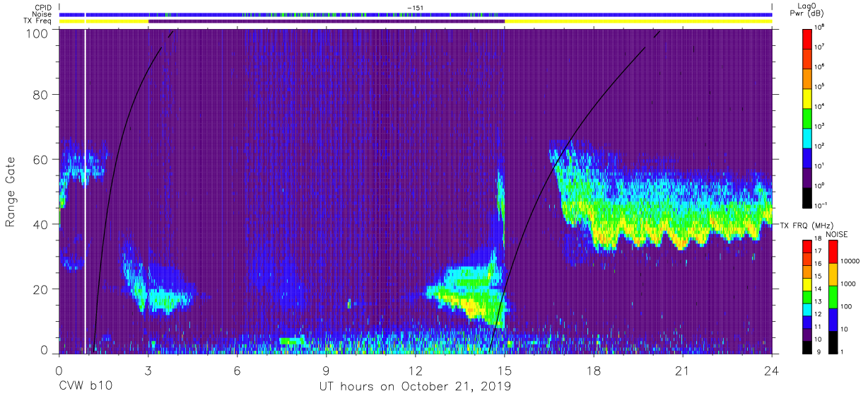Click the 18 hour tick on the UT axis
Image resolution: width=868 pixels, height=401 pixels.
(x=594, y=371)
